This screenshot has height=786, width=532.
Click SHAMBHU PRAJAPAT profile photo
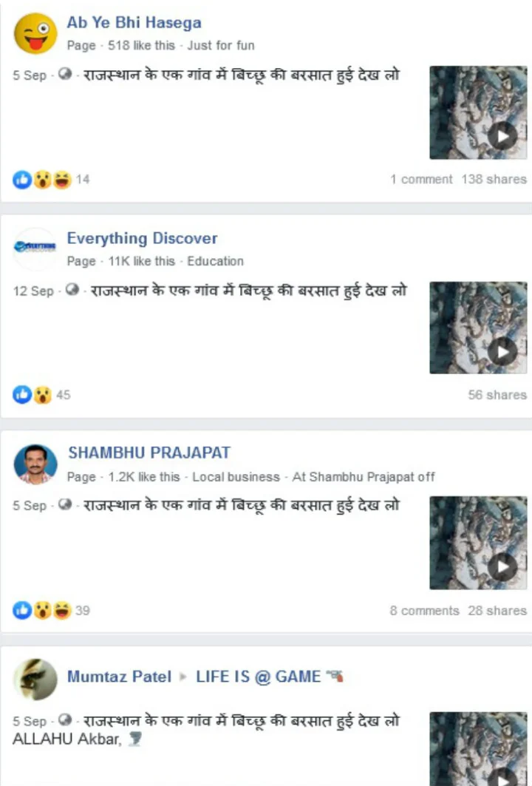click(35, 464)
